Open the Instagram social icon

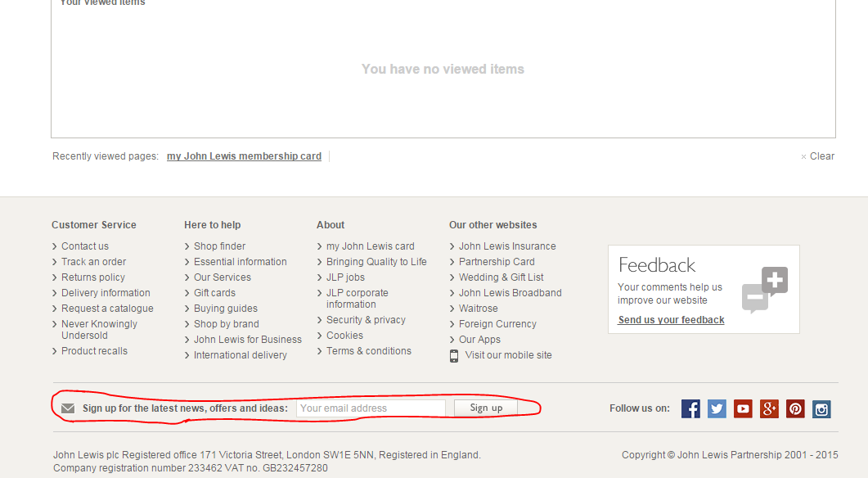(821, 408)
